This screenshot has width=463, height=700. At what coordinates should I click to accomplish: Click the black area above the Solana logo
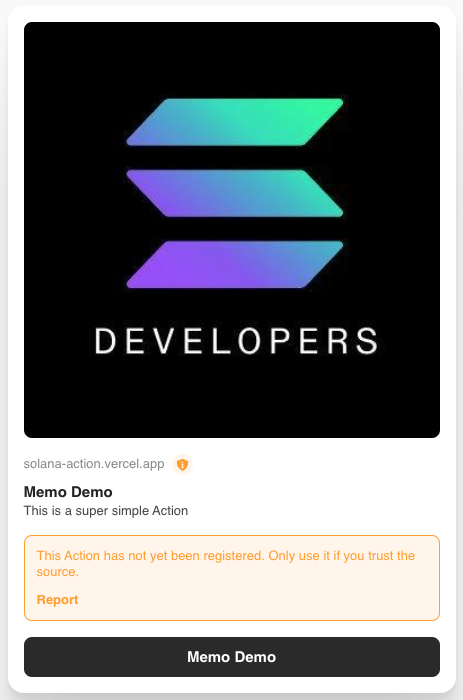point(232,59)
